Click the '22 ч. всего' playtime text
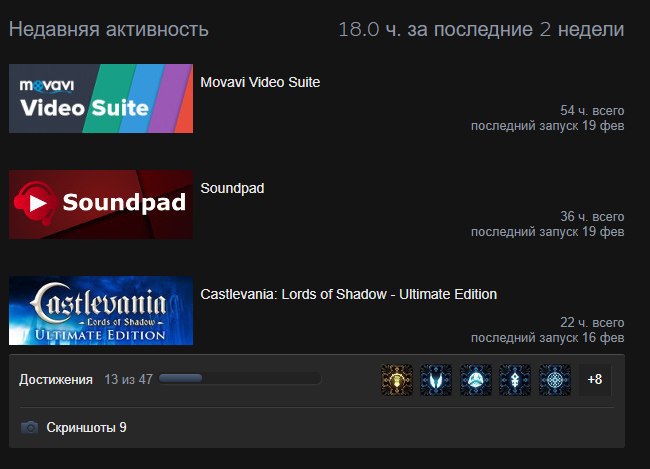Screen dimensions: 650x469 [x=592, y=322]
